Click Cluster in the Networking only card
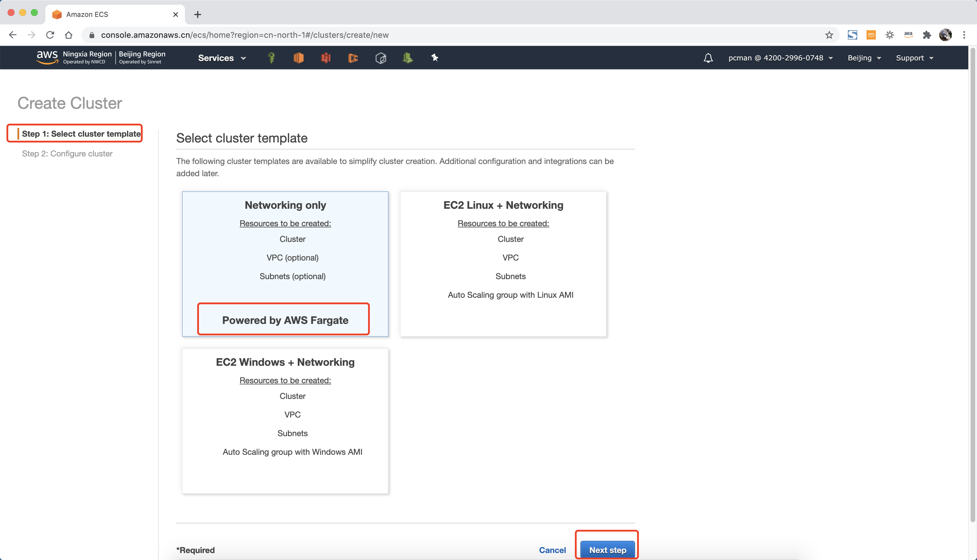 [292, 239]
